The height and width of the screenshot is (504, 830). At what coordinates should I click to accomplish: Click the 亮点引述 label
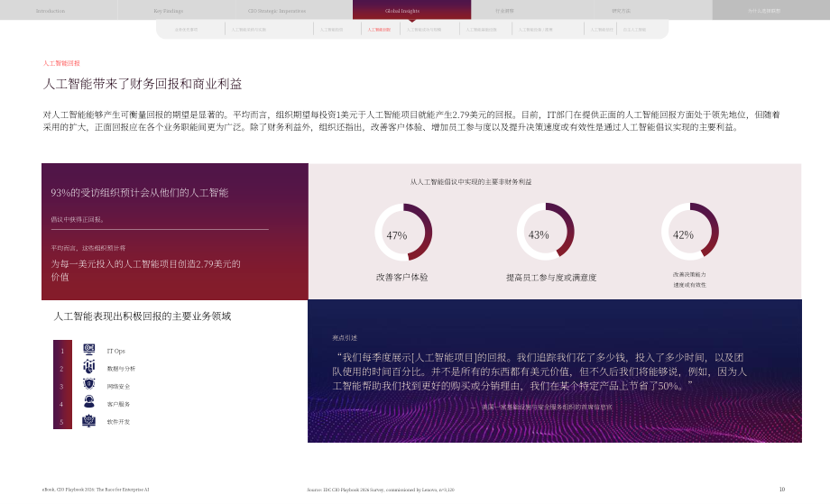pos(345,338)
